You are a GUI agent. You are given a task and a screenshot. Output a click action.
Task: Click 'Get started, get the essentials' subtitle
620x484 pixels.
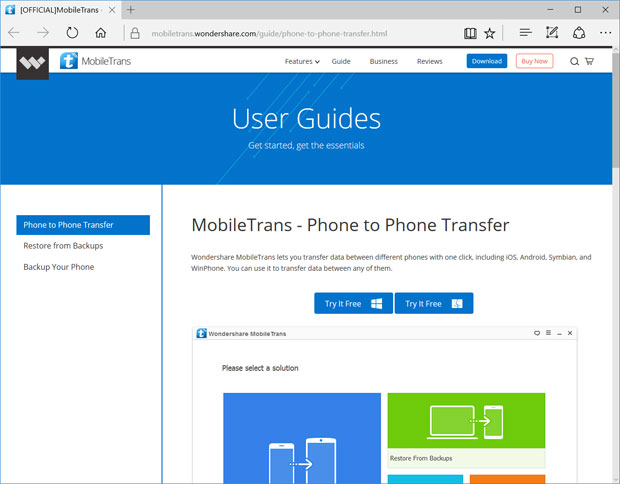pos(306,146)
